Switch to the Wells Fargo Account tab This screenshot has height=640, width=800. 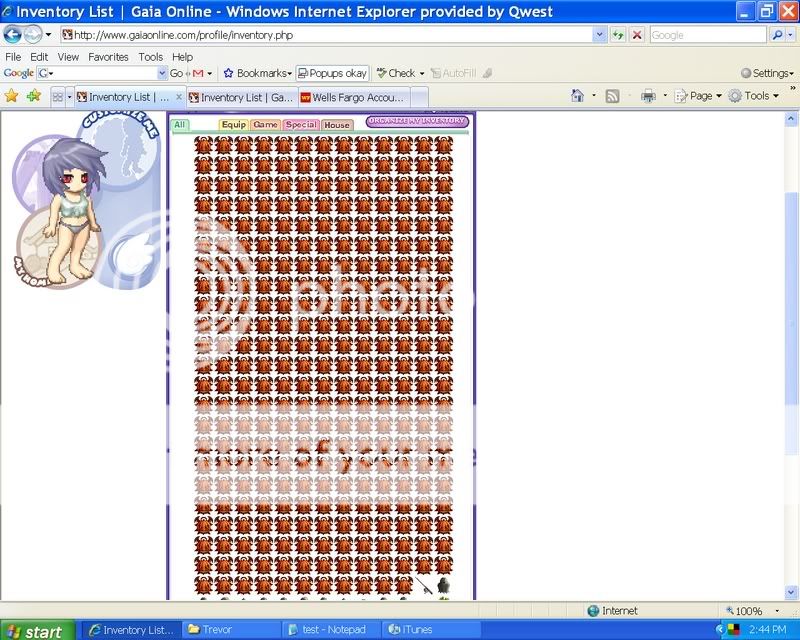coord(352,97)
